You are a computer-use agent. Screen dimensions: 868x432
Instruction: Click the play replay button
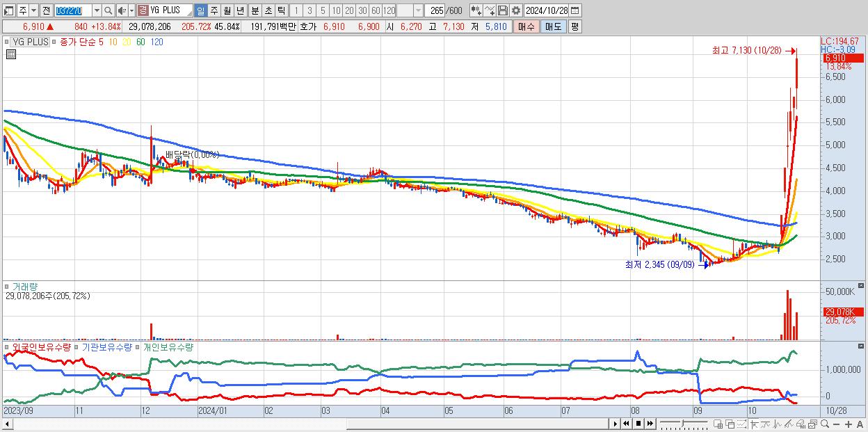(x=616, y=424)
